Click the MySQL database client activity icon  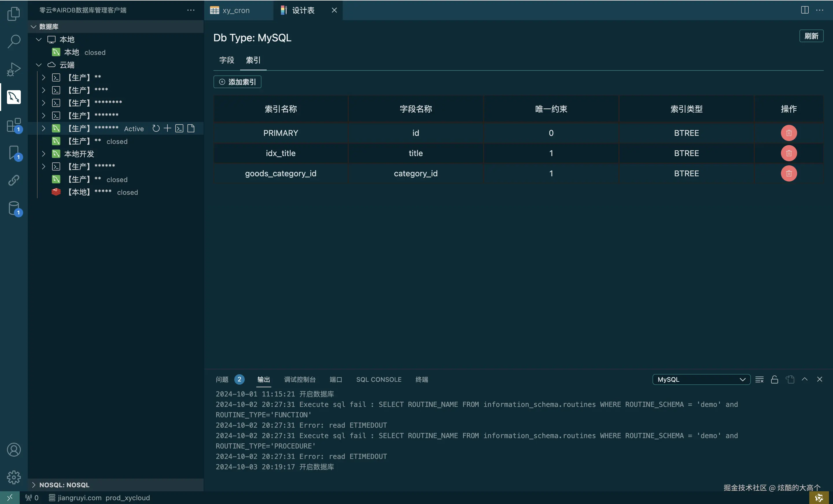[x=14, y=97]
